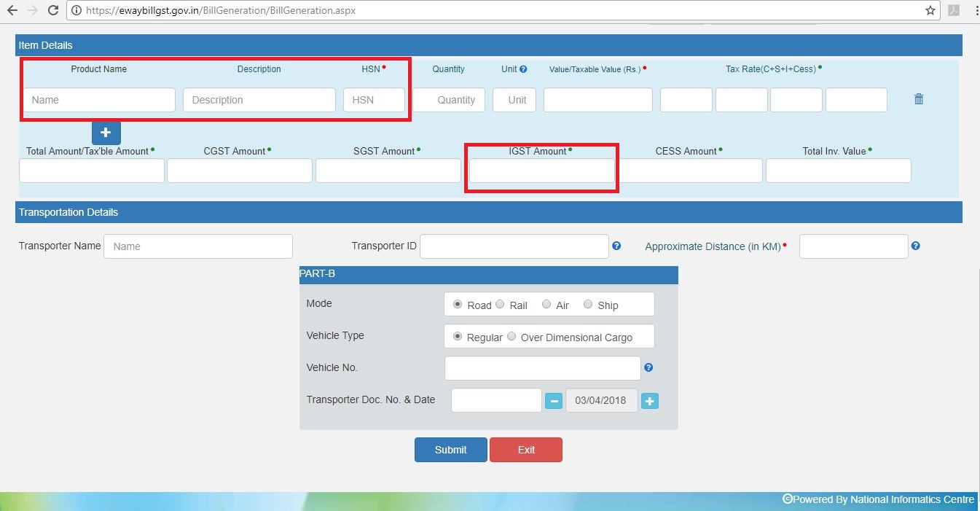Select Ship as transport mode
Image resolution: width=980 pixels, height=511 pixels.
[588, 304]
